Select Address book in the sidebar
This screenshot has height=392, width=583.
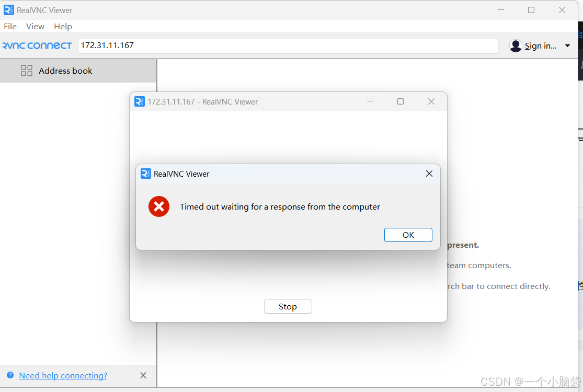tap(78, 71)
